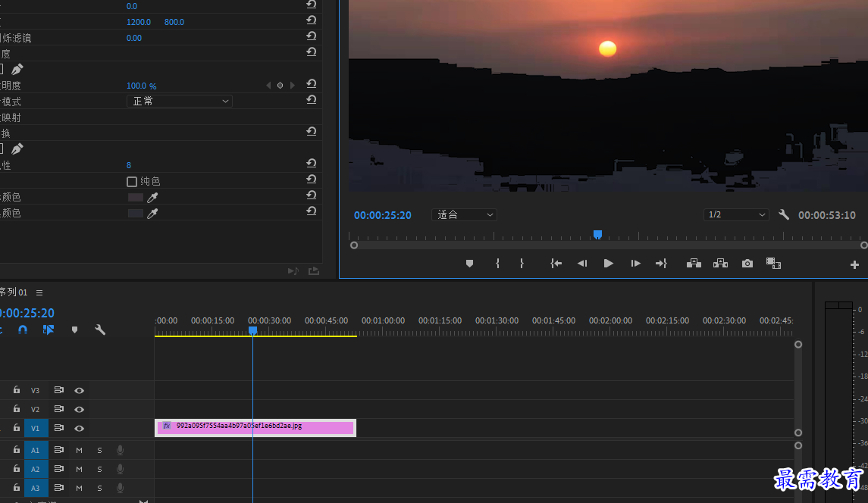The image size is (868, 503).
Task: Toggle sync lock for V3 track
Action: click(58, 390)
